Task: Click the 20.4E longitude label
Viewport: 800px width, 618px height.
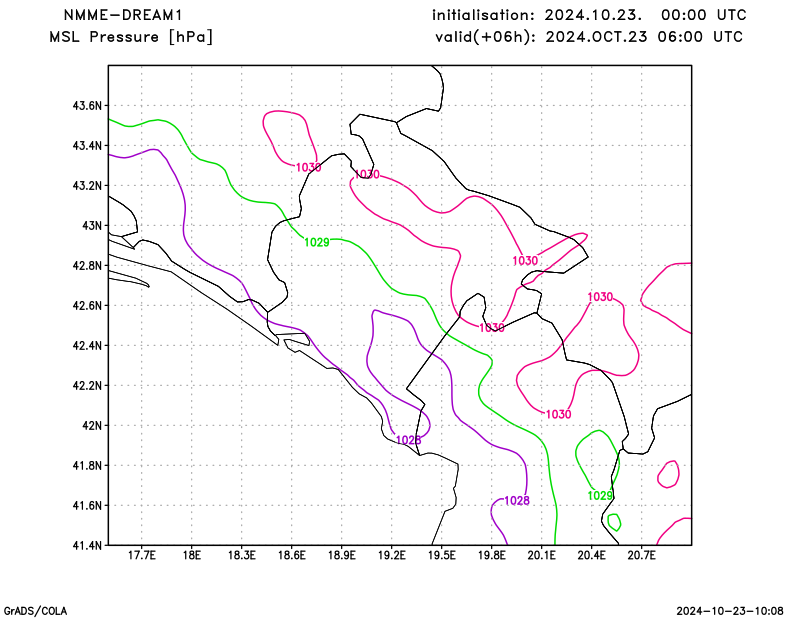Action: pos(592,555)
